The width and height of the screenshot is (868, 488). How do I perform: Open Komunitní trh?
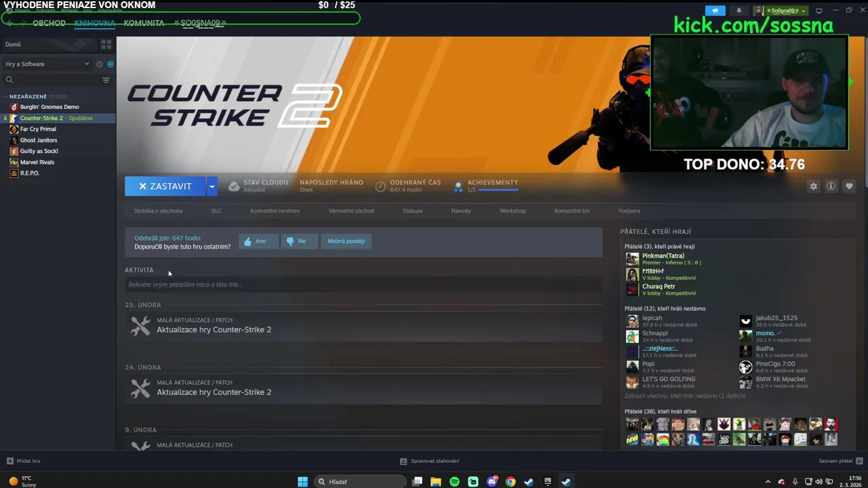pos(572,211)
